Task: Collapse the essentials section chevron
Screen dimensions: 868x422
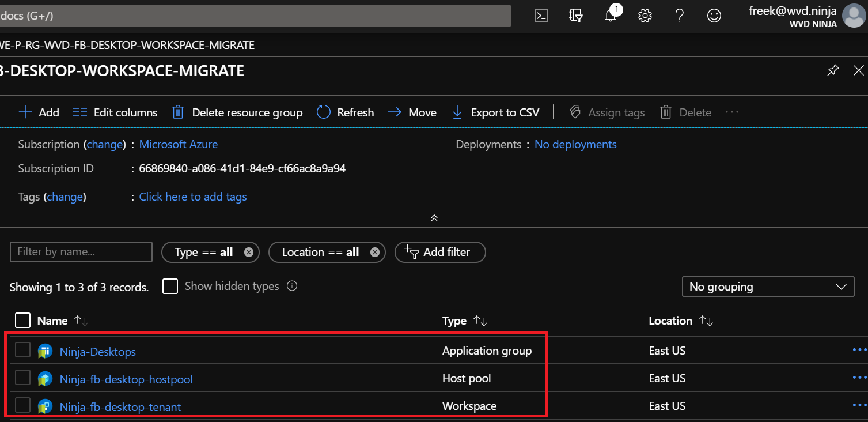Action: pos(434,218)
